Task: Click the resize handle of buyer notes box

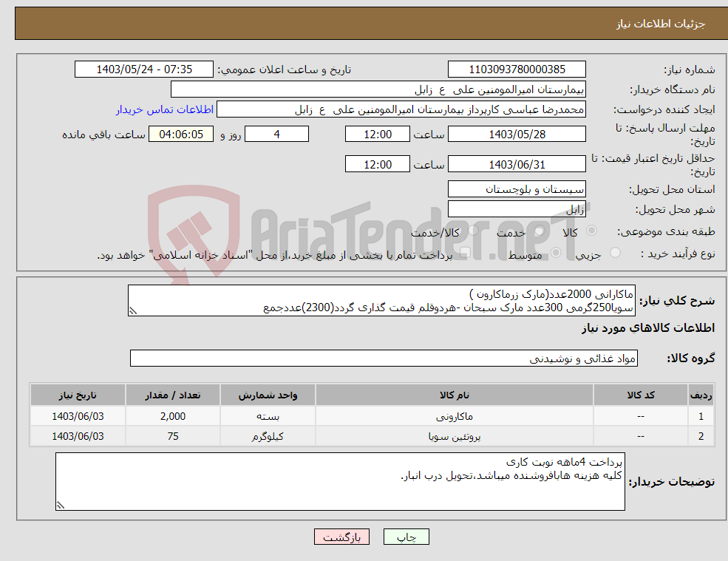Action: [x=61, y=506]
